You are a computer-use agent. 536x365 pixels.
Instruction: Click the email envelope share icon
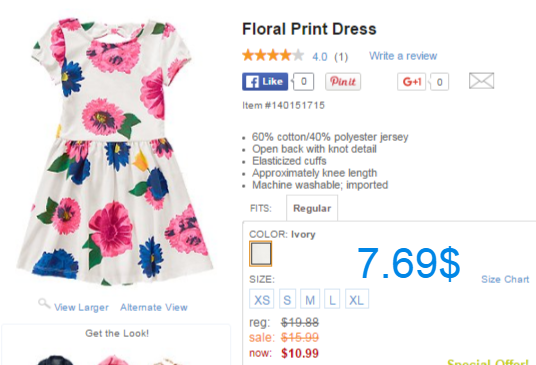481,81
